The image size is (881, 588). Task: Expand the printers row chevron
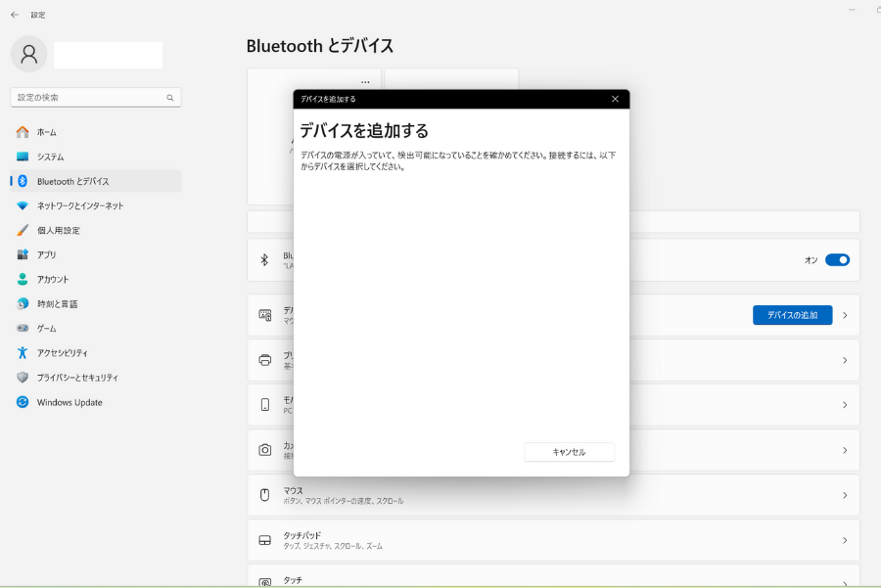pyautogui.click(x=845, y=361)
